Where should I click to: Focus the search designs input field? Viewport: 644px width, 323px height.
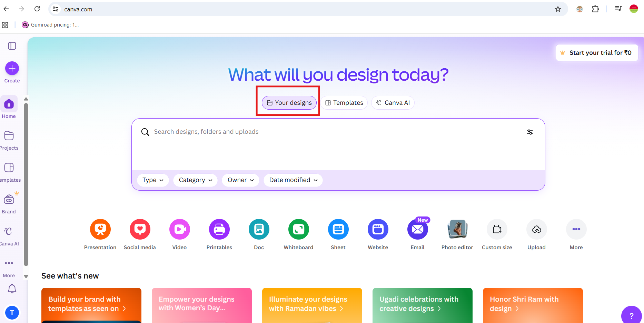(331, 132)
